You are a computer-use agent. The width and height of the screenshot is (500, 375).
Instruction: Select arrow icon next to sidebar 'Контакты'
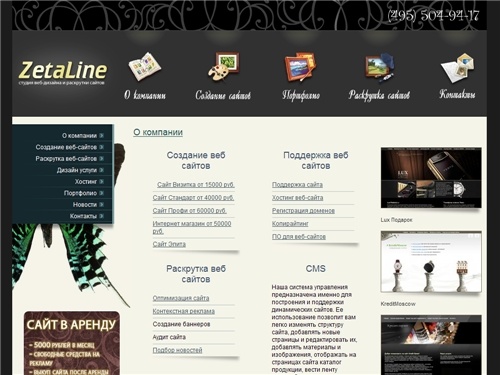click(101, 216)
